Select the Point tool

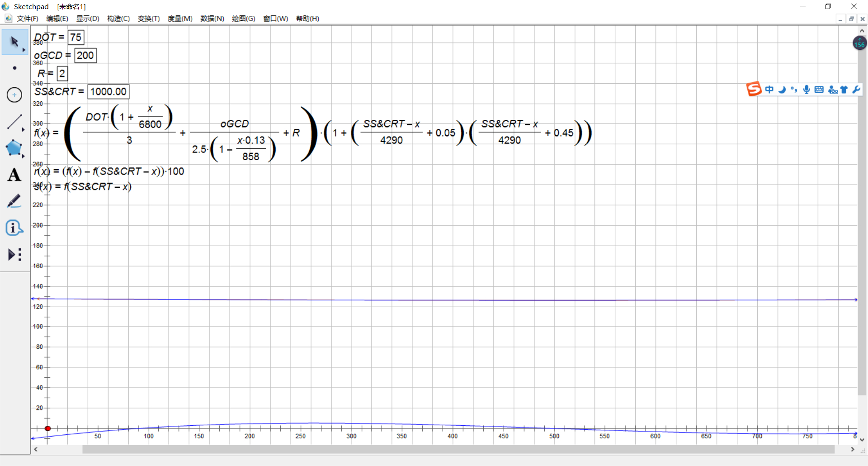[x=14, y=68]
